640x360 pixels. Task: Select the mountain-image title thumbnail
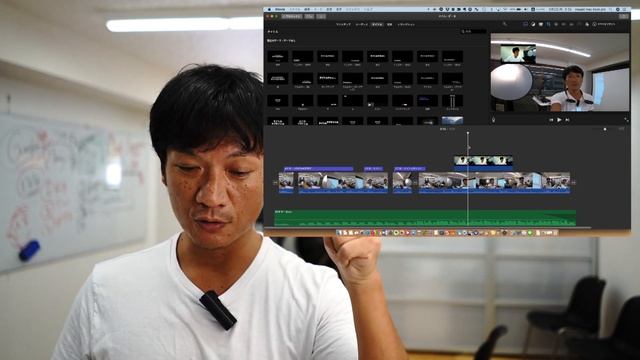point(452,121)
